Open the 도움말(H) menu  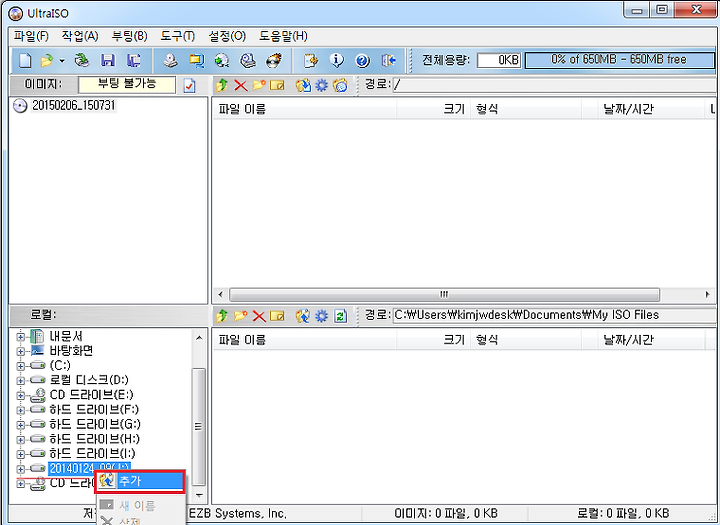[283, 36]
